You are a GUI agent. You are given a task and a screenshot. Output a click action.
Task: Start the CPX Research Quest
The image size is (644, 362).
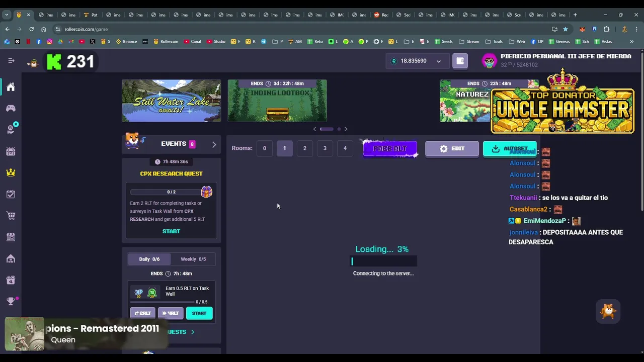click(x=171, y=231)
